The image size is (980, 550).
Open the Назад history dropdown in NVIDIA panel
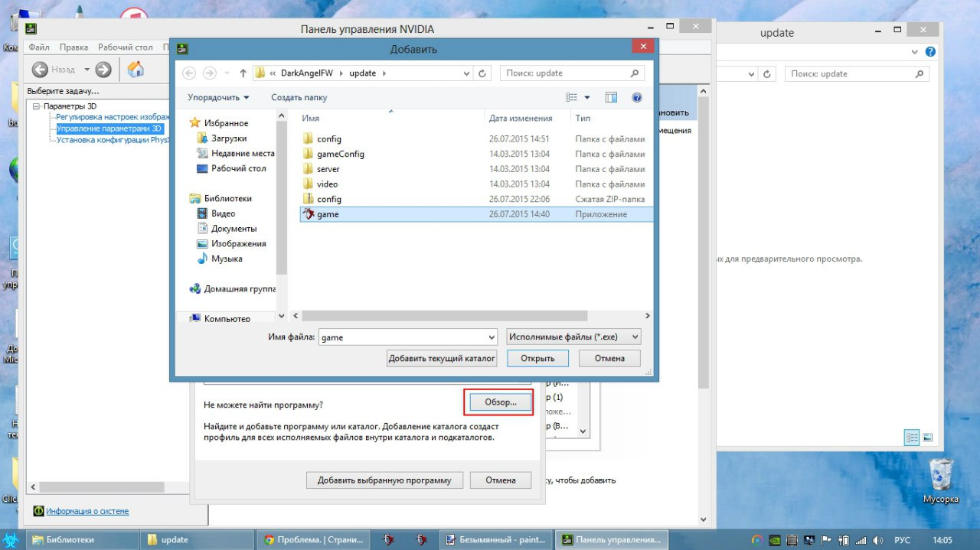[x=87, y=70]
